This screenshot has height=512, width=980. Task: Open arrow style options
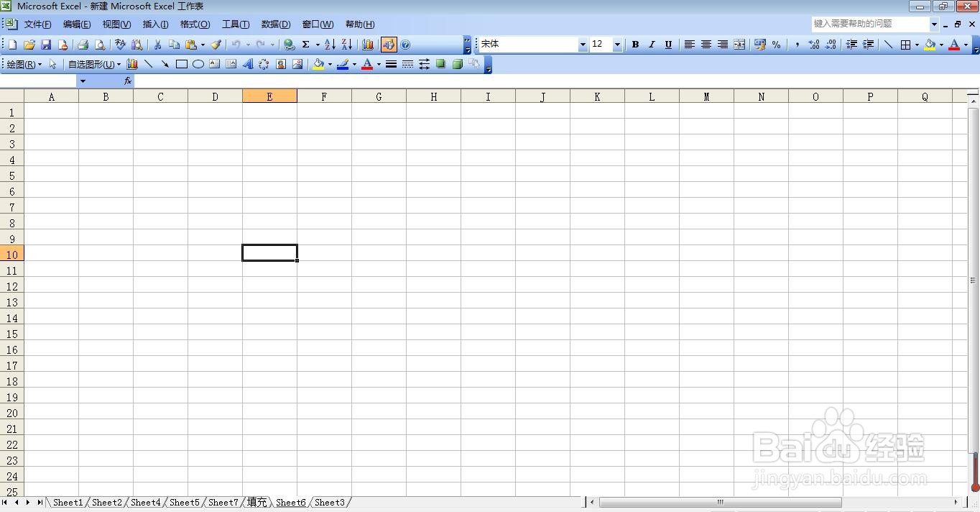click(424, 64)
